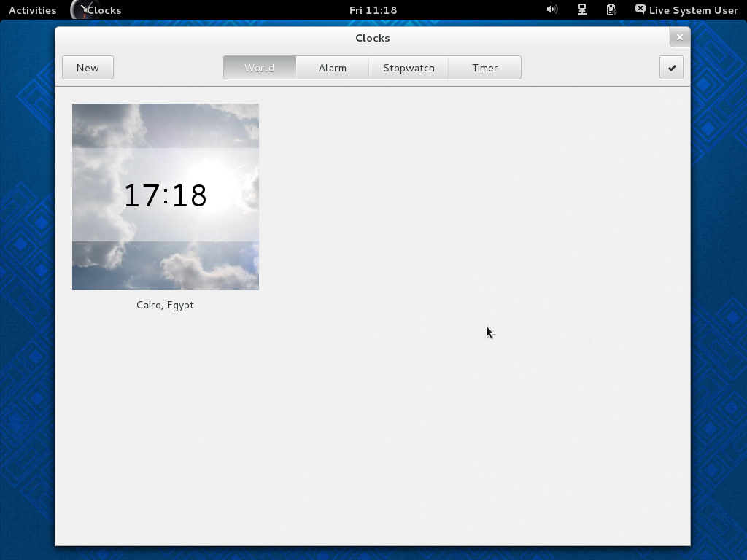Open the network connection icon in top bar
The height and width of the screenshot is (560, 747).
coord(581,9)
